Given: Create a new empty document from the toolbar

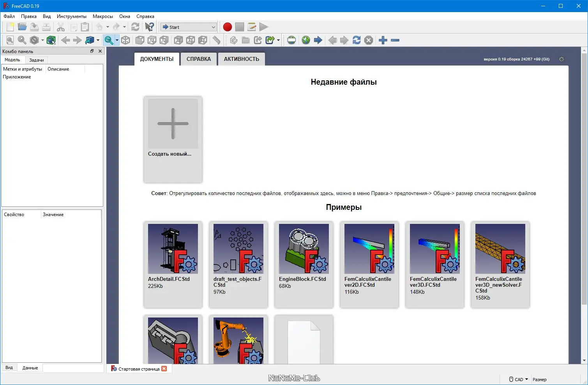Looking at the screenshot, I should [10, 27].
